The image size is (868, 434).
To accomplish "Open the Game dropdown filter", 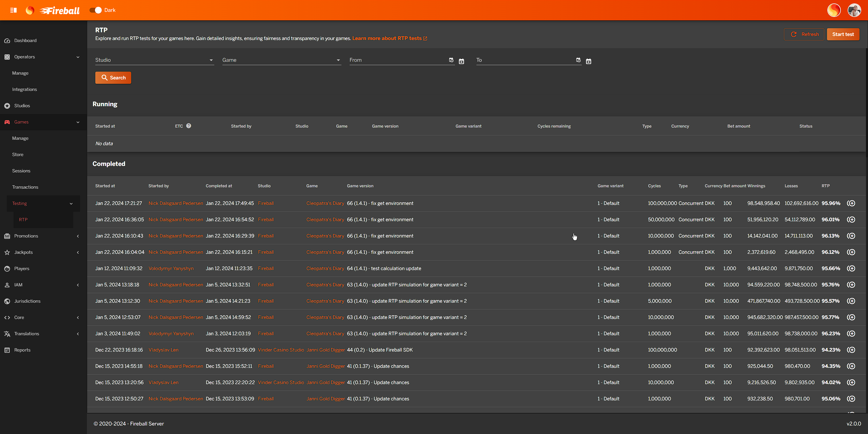I will (x=281, y=60).
